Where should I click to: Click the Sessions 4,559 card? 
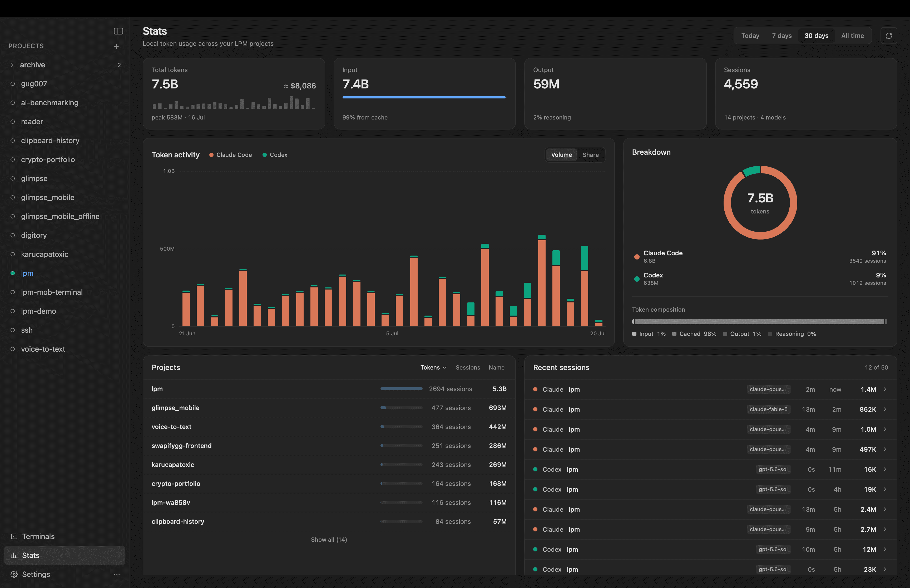(806, 93)
